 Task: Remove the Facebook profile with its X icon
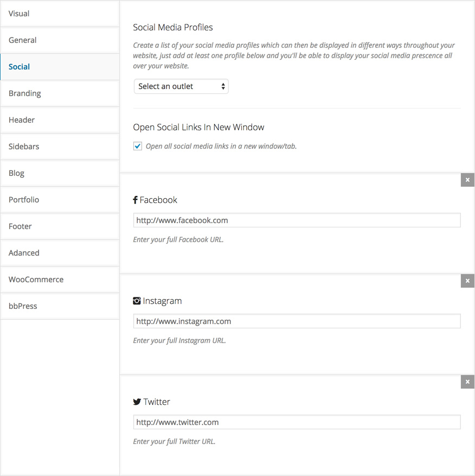click(467, 180)
